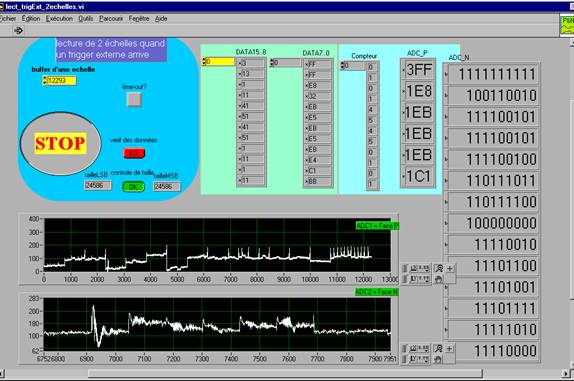Select pan hand tool on ADC1 graph palette
Image resolution: width=574 pixels, height=381 pixels.
click(438, 279)
